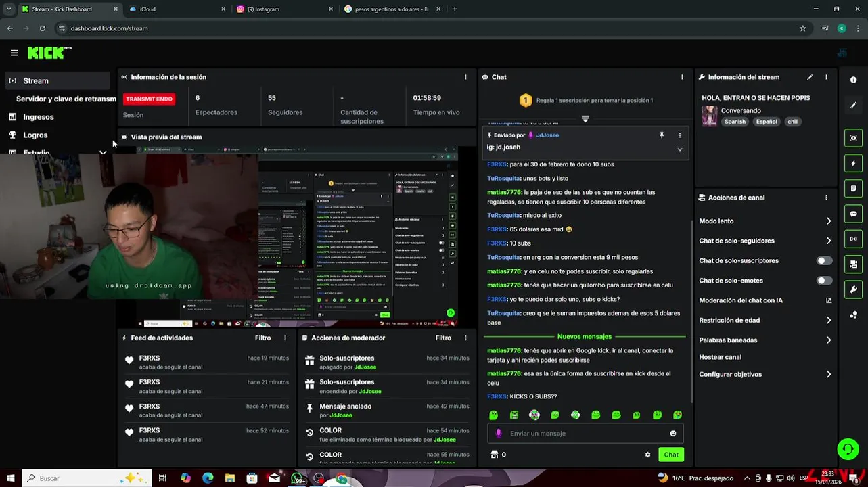Click the document widget icon in sidebar
This screenshot has height=487, width=868.
click(x=853, y=189)
